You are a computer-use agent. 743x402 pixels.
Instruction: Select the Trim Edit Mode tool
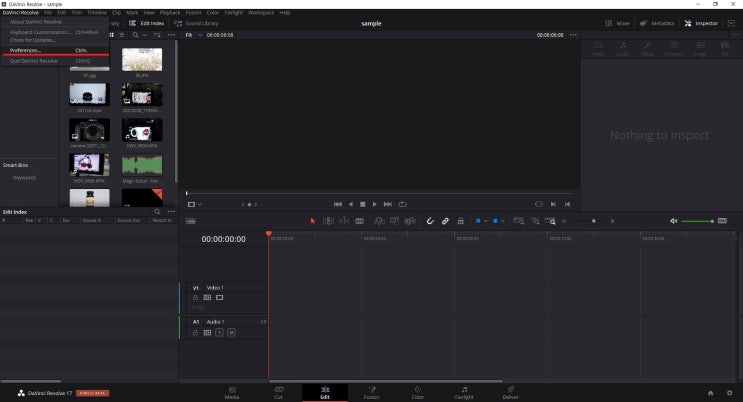tap(328, 221)
